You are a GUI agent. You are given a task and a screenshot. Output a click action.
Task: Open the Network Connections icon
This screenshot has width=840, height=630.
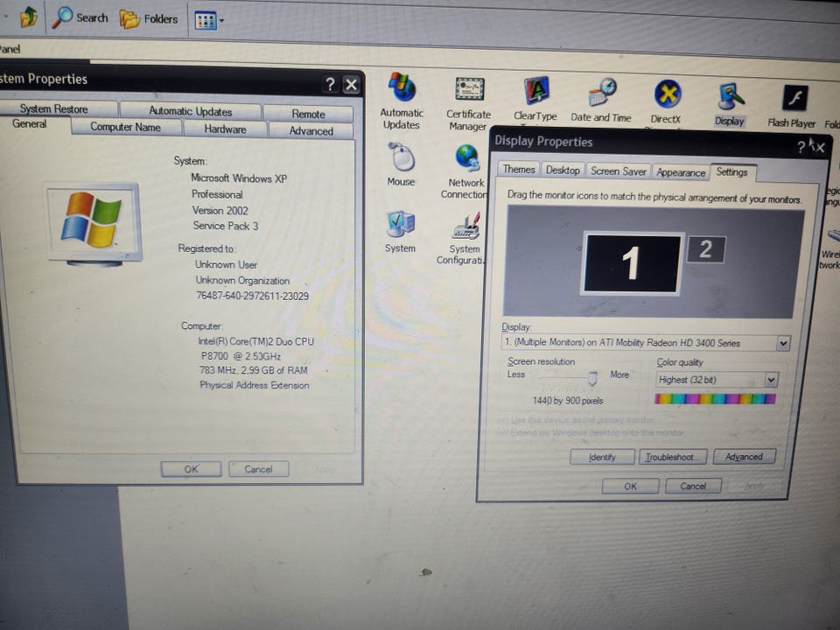pos(465,172)
